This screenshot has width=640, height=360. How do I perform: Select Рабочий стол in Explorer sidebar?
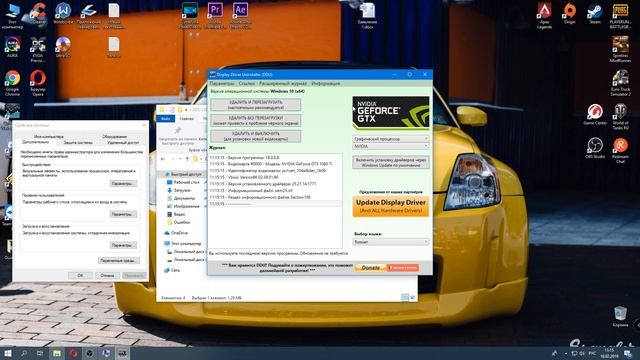click(x=182, y=182)
